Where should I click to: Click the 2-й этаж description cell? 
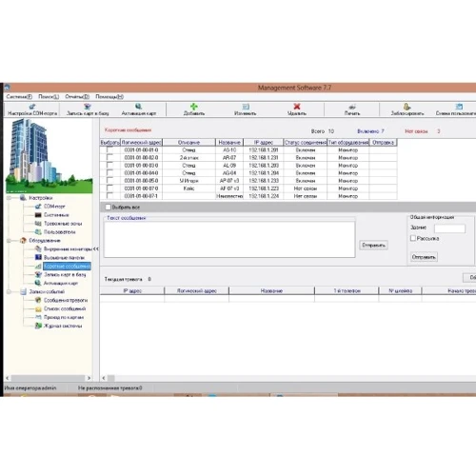[189, 158]
